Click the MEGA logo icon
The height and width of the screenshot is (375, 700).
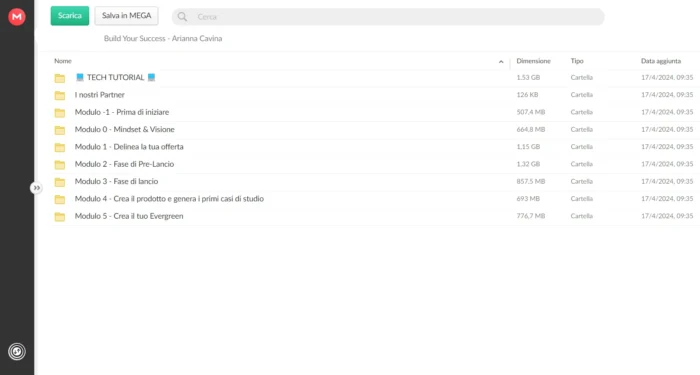point(17,17)
